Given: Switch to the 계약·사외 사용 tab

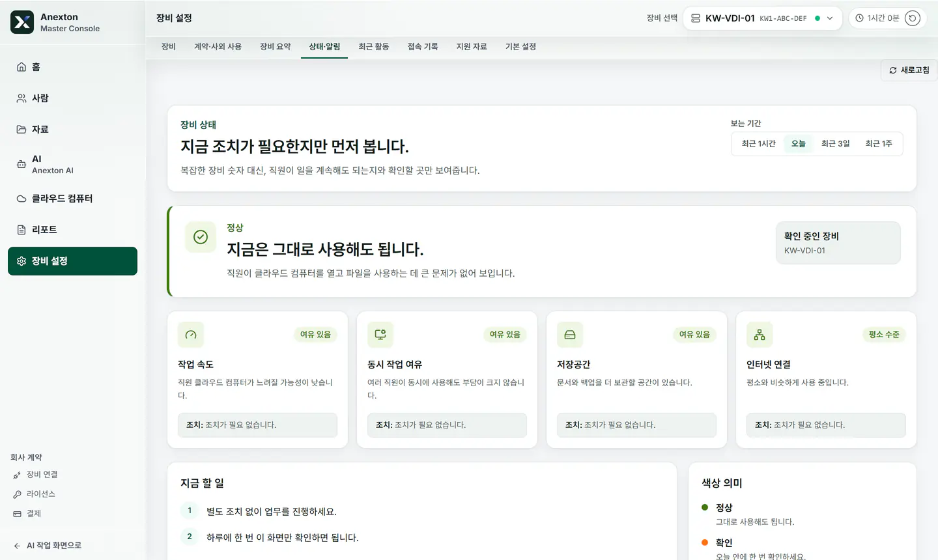Looking at the screenshot, I should [218, 47].
